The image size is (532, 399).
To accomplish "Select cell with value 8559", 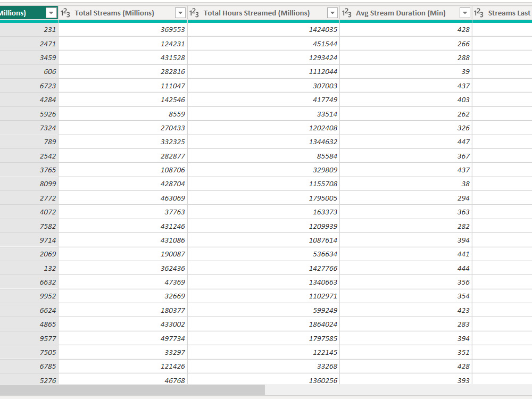I will [x=123, y=114].
